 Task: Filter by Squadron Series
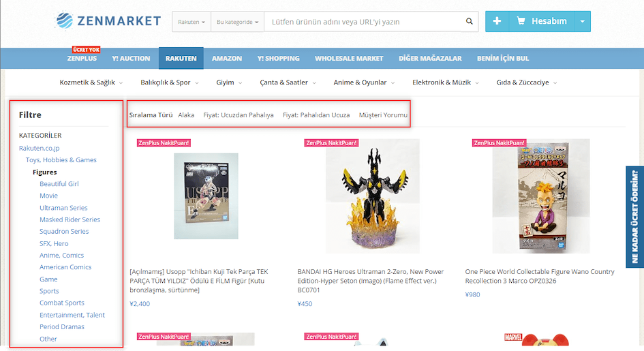coord(64,232)
